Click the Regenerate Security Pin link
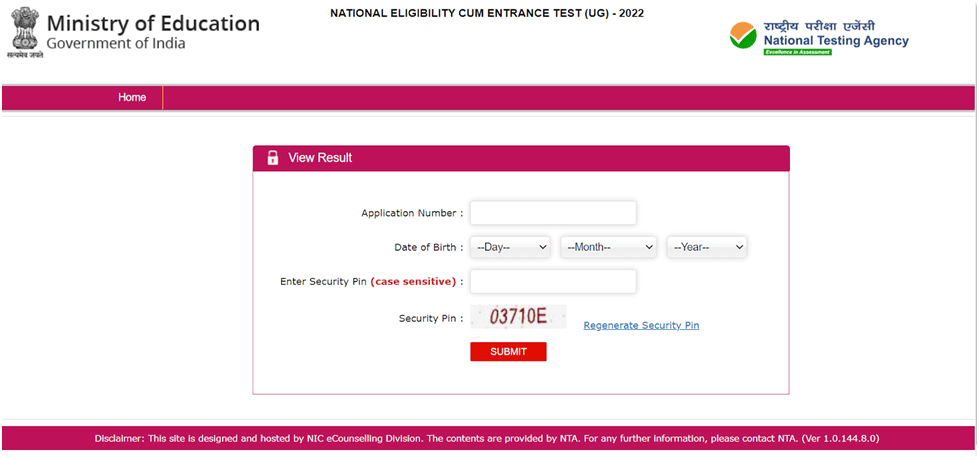This screenshot has height=458, width=979. [x=641, y=326]
